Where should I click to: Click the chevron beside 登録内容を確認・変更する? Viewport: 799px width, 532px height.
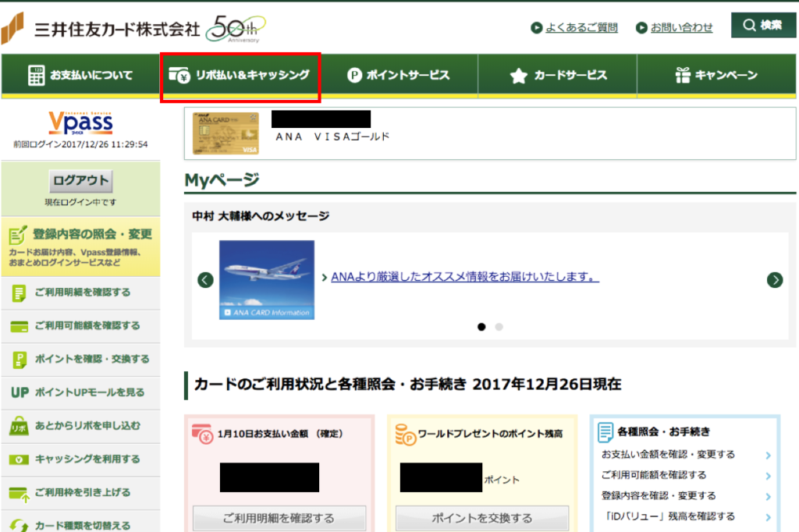768,497
